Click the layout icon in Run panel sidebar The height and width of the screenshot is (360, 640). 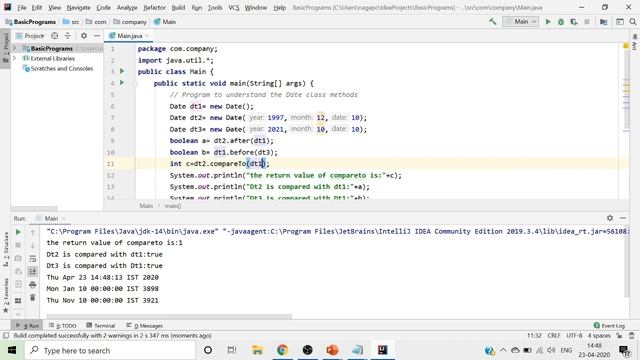(x=18, y=300)
